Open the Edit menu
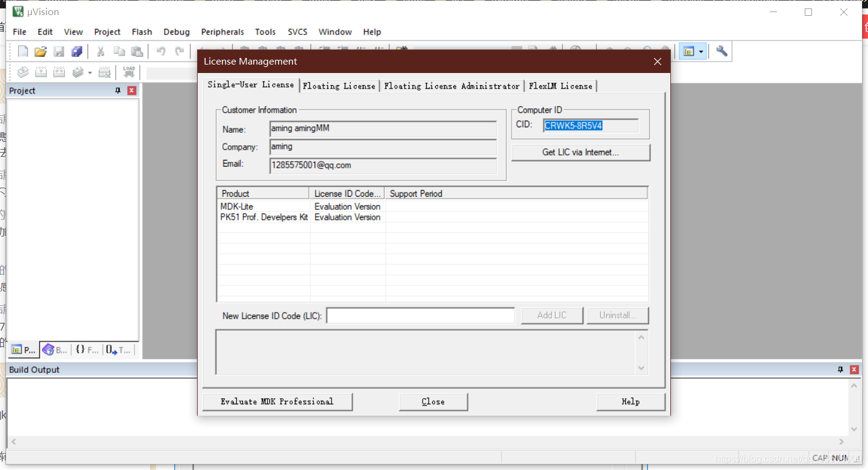Image resolution: width=868 pixels, height=470 pixels. click(45, 32)
